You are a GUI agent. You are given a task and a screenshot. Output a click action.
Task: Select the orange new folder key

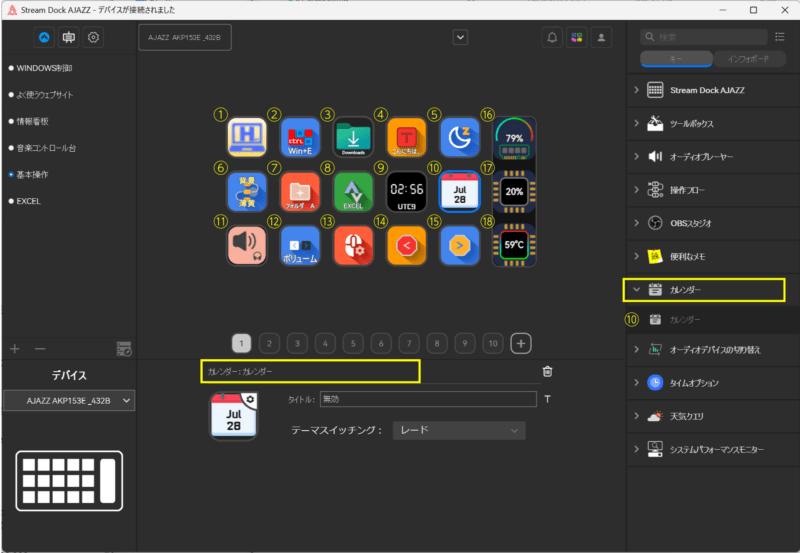click(301, 191)
